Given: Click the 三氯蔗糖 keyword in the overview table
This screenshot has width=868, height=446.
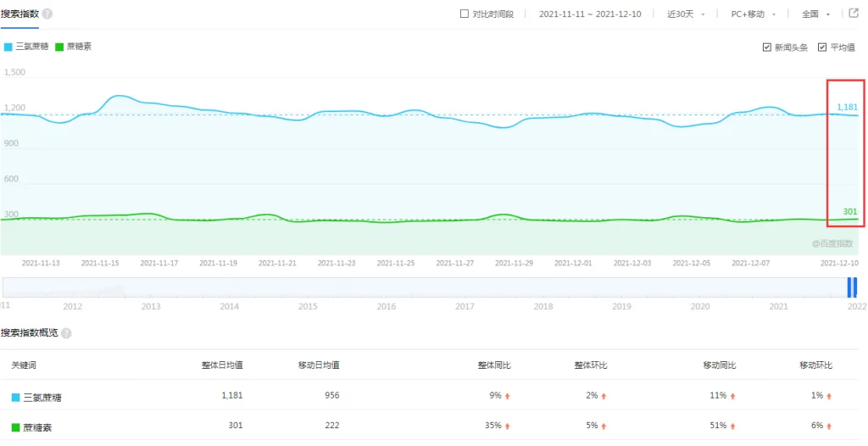Looking at the screenshot, I should (42, 396).
